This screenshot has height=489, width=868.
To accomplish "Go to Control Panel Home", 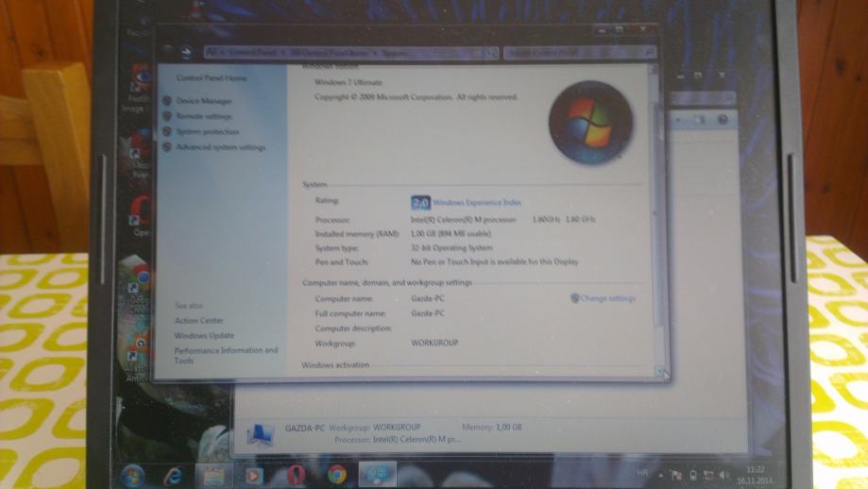I will point(212,78).
